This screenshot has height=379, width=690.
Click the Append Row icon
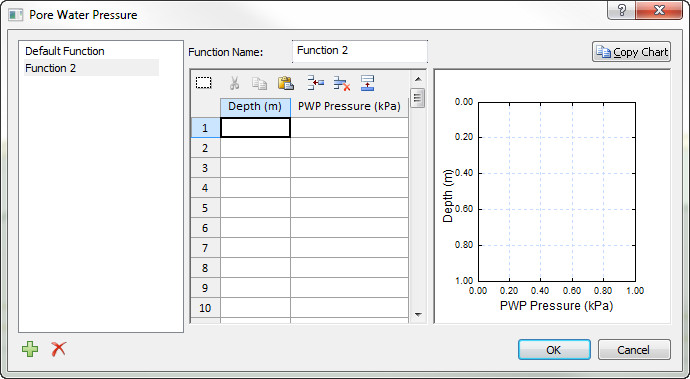[367, 83]
